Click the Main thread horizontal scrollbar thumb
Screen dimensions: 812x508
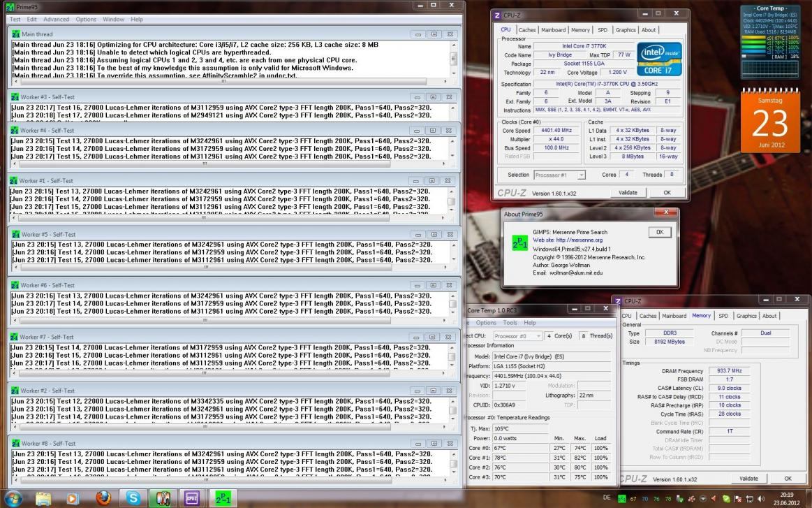tap(223, 81)
